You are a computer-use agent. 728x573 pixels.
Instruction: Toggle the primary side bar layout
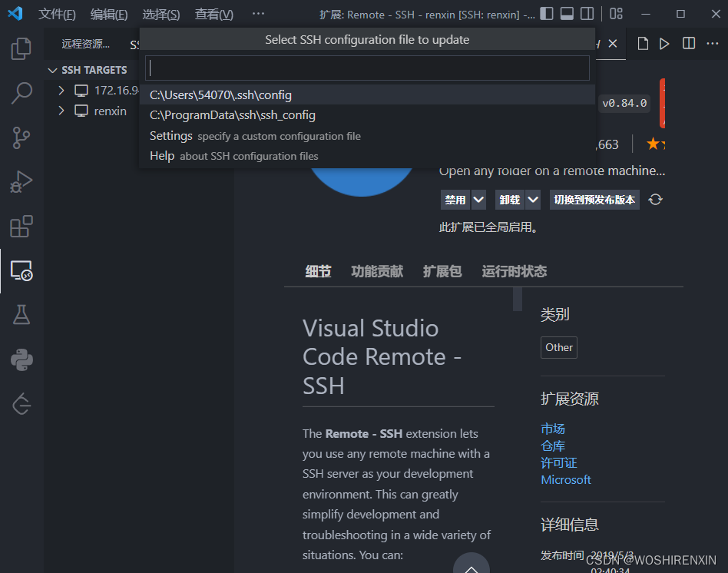[547, 14]
